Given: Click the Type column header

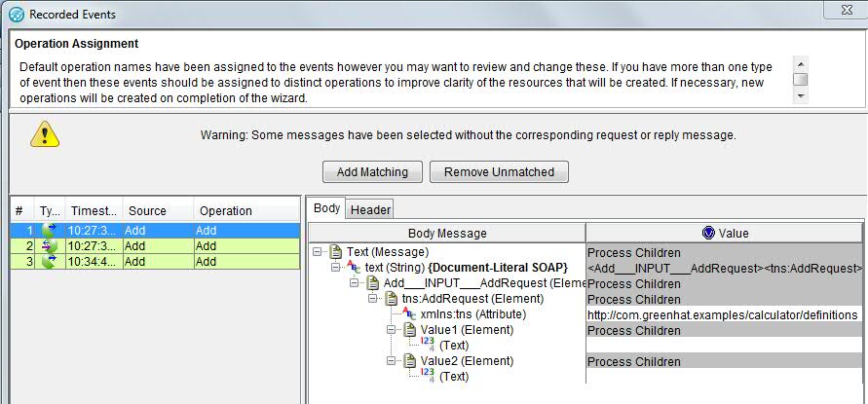Looking at the screenshot, I should 50,211.
